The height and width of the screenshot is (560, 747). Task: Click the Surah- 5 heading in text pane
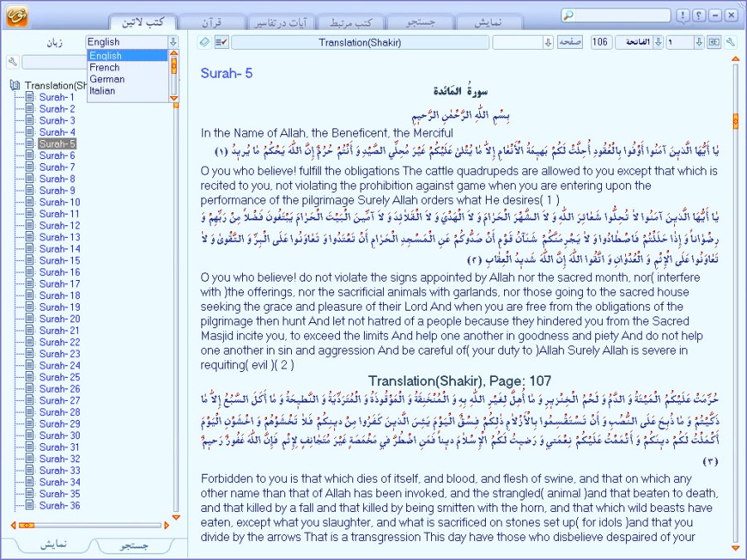[x=226, y=74]
